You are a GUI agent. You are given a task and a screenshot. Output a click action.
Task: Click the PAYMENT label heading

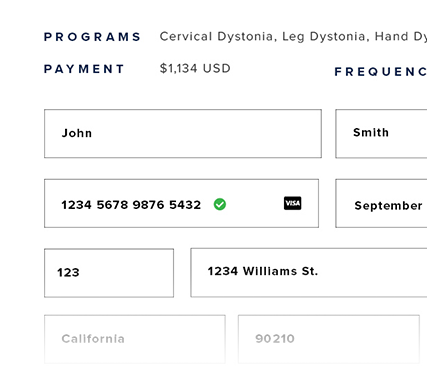pyautogui.click(x=84, y=69)
